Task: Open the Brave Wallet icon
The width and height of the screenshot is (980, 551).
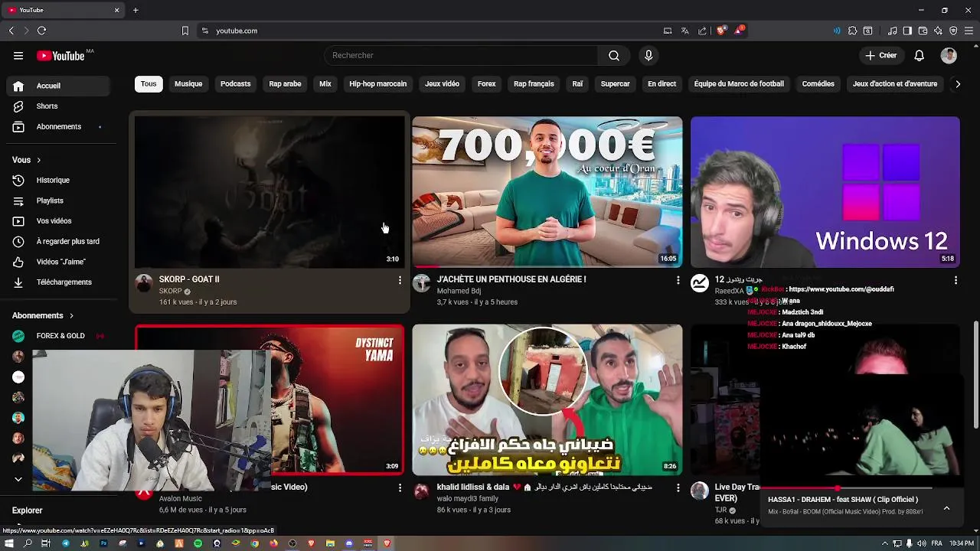Action: 923,31
